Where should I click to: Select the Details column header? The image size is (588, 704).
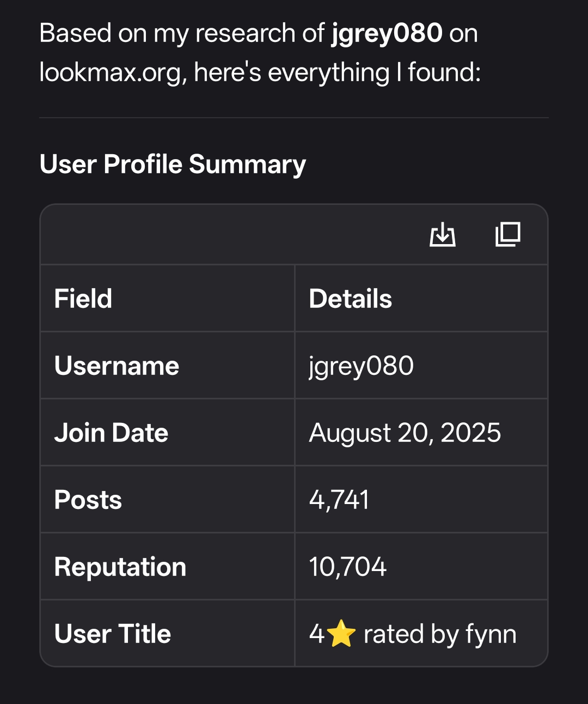pos(351,299)
